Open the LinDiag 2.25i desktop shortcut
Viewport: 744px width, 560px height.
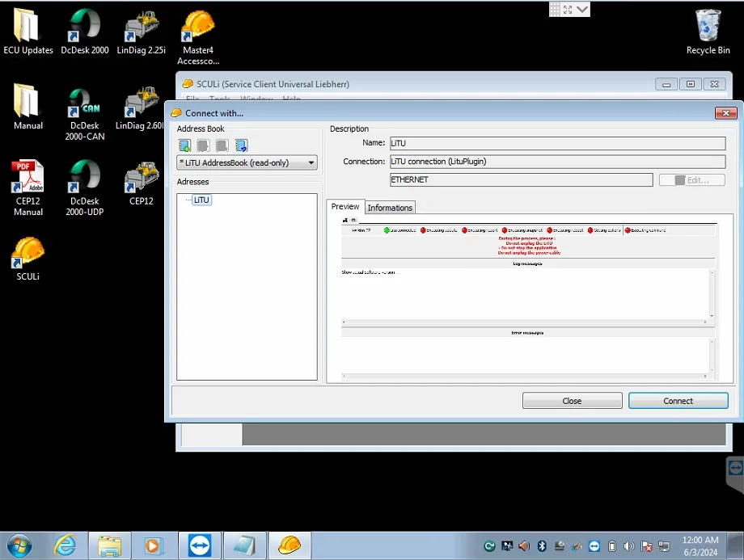[141, 32]
